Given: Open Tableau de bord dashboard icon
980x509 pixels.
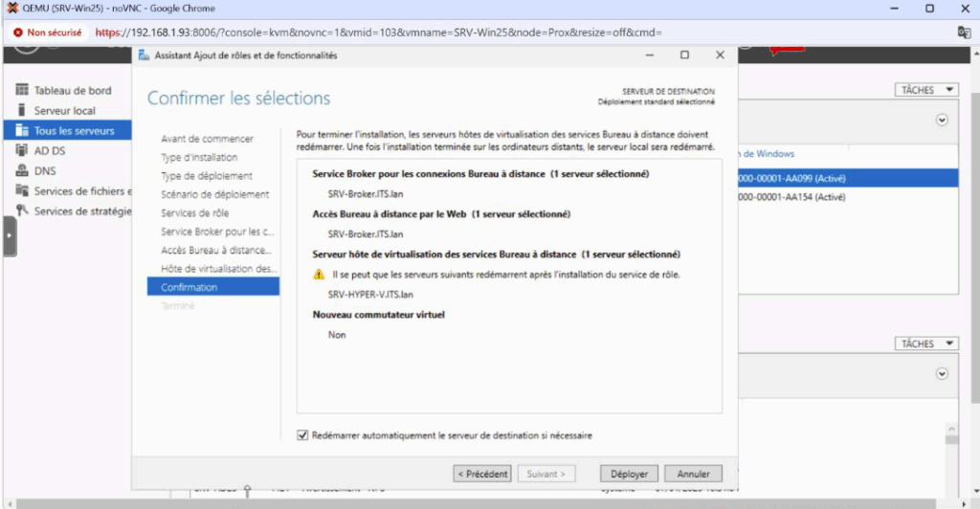Looking at the screenshot, I should (x=22, y=90).
